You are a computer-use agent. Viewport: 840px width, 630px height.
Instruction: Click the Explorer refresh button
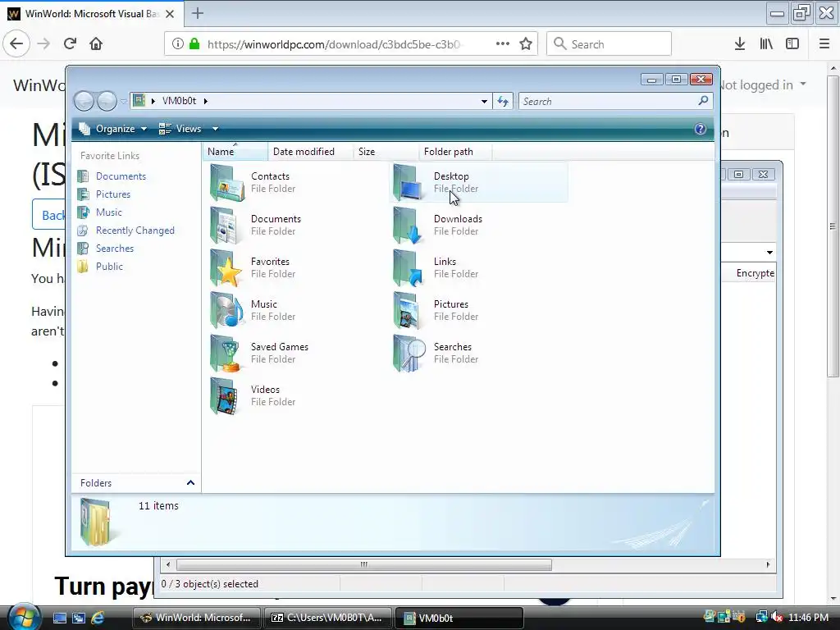[503, 101]
